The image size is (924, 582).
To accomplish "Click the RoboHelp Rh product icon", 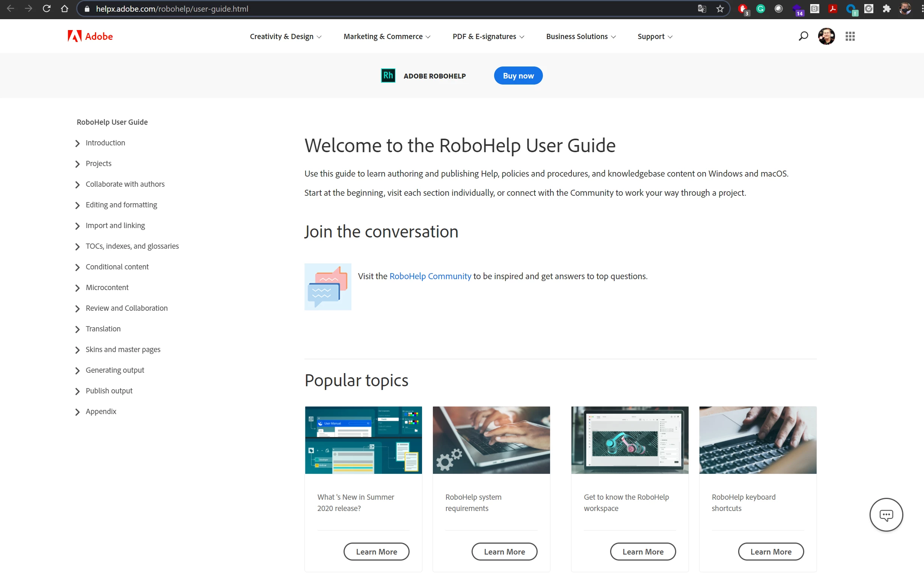I will coord(388,76).
